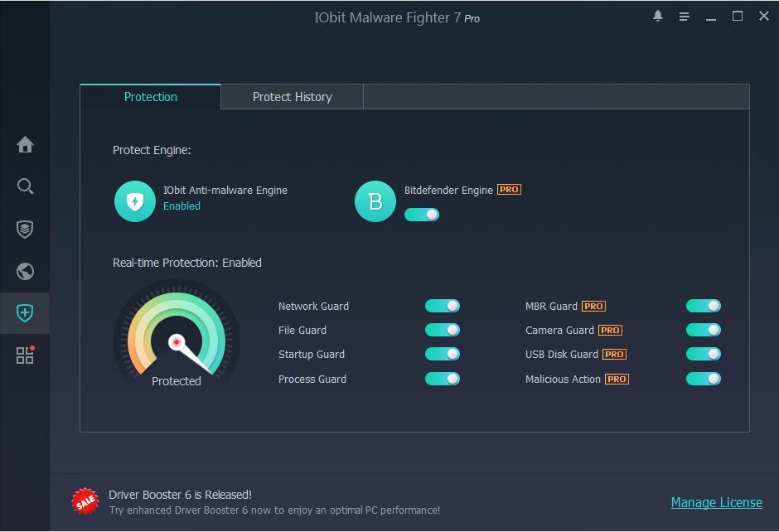Toggle the USB Disk Guard switch
779x532 pixels.
[704, 354]
